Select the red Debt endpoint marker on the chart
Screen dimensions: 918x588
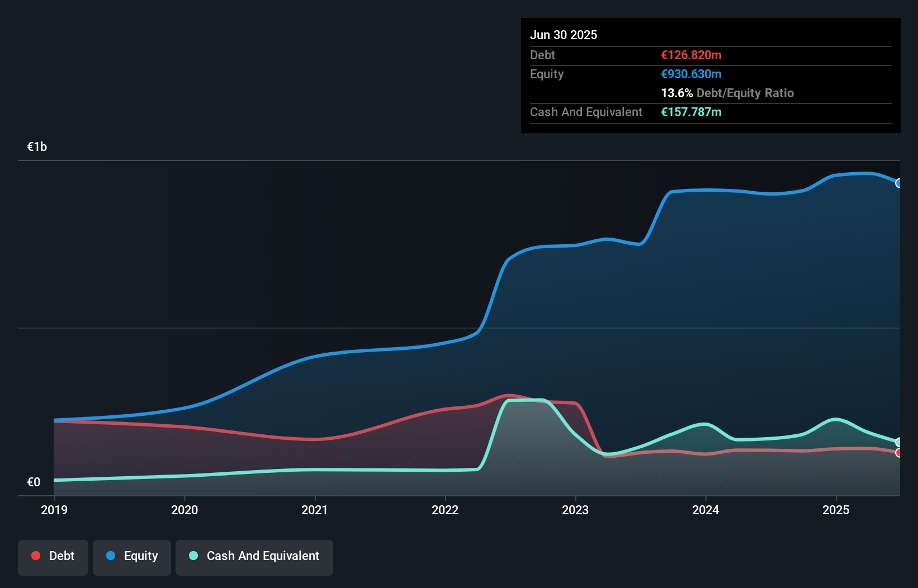[x=899, y=453]
